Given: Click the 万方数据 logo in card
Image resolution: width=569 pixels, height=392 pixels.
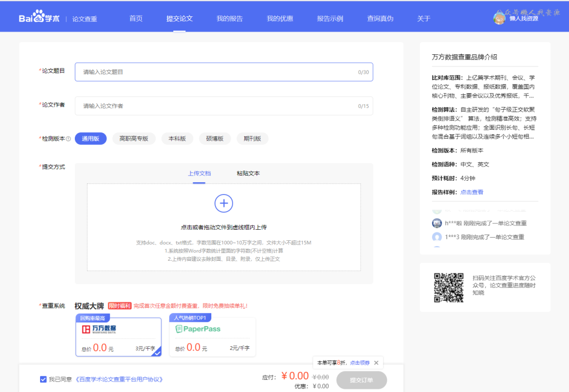Looking at the screenshot, I should click(x=99, y=329).
